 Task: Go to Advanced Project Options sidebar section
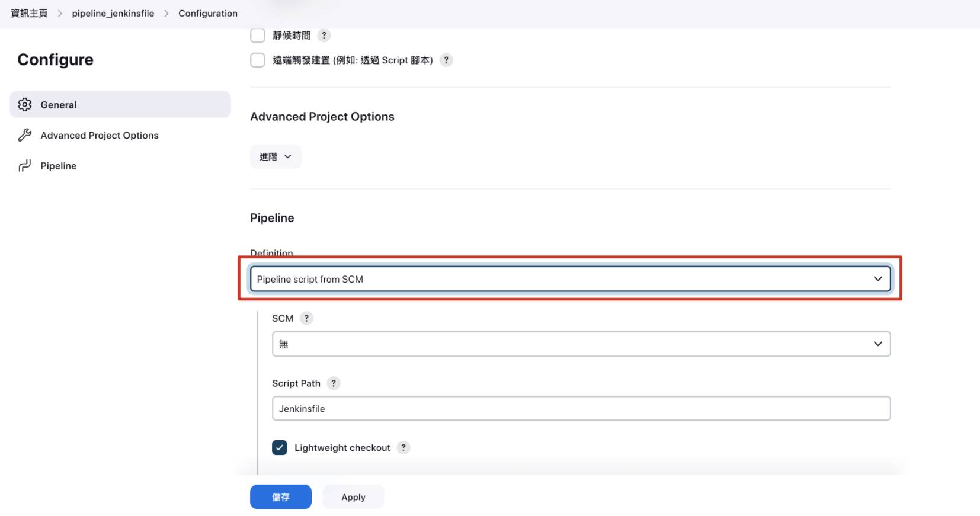click(100, 135)
